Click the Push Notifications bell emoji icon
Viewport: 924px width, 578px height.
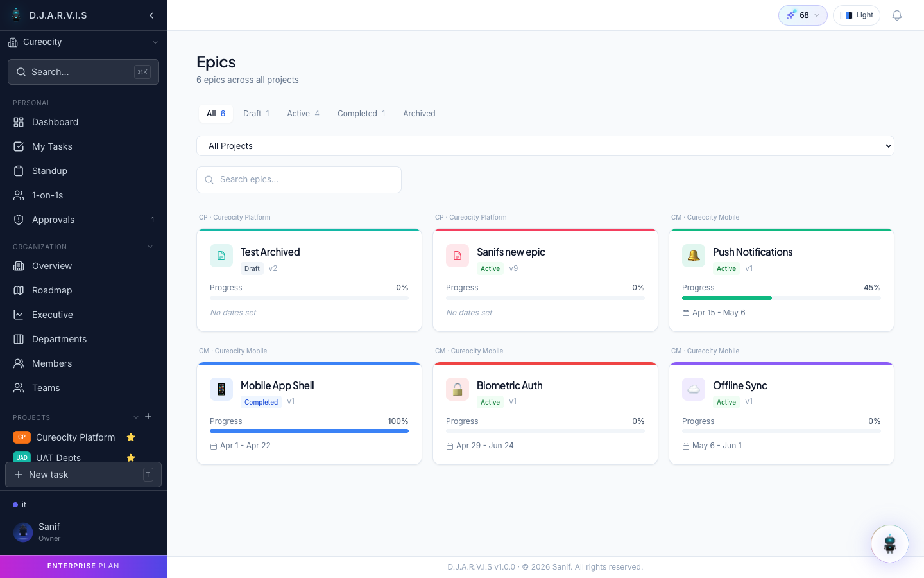[694, 256]
